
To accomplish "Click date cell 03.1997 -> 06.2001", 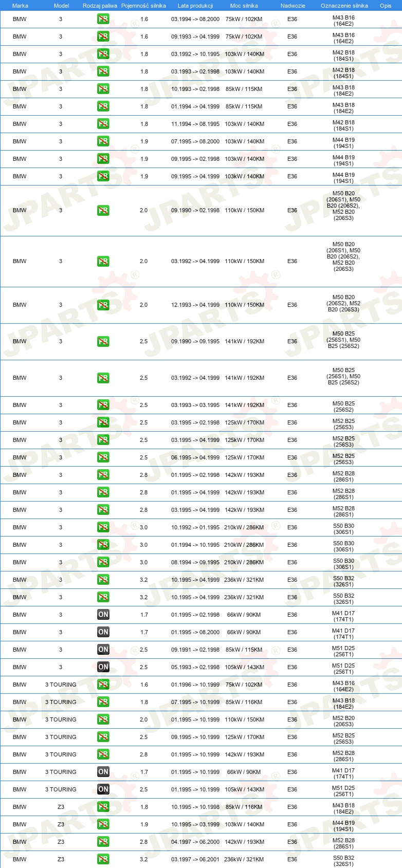I will click(x=195, y=859).
